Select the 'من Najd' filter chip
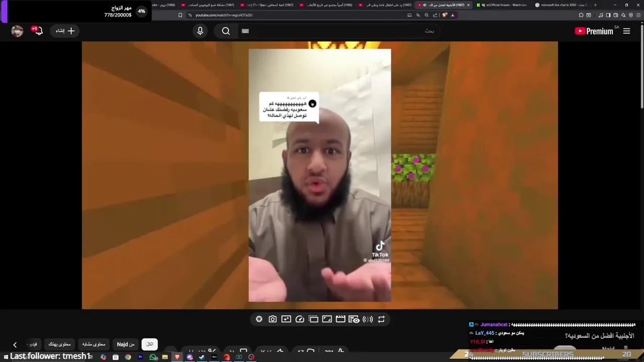 click(x=126, y=344)
